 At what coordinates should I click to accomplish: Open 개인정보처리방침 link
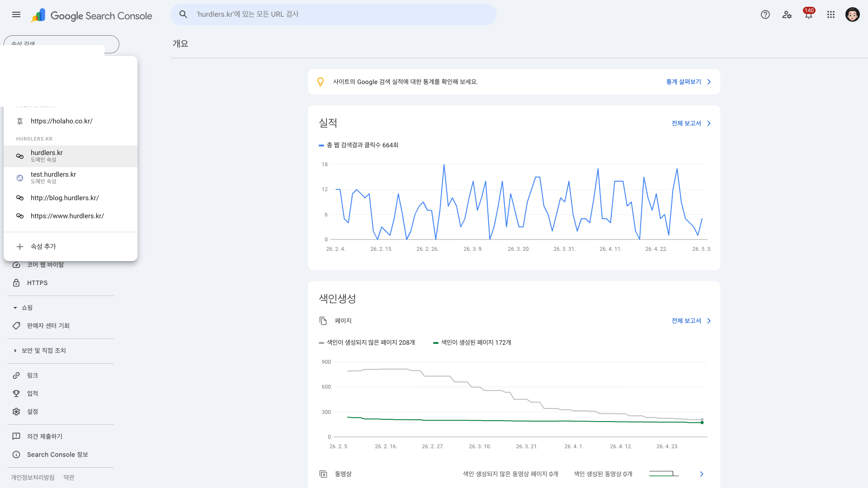click(x=33, y=478)
